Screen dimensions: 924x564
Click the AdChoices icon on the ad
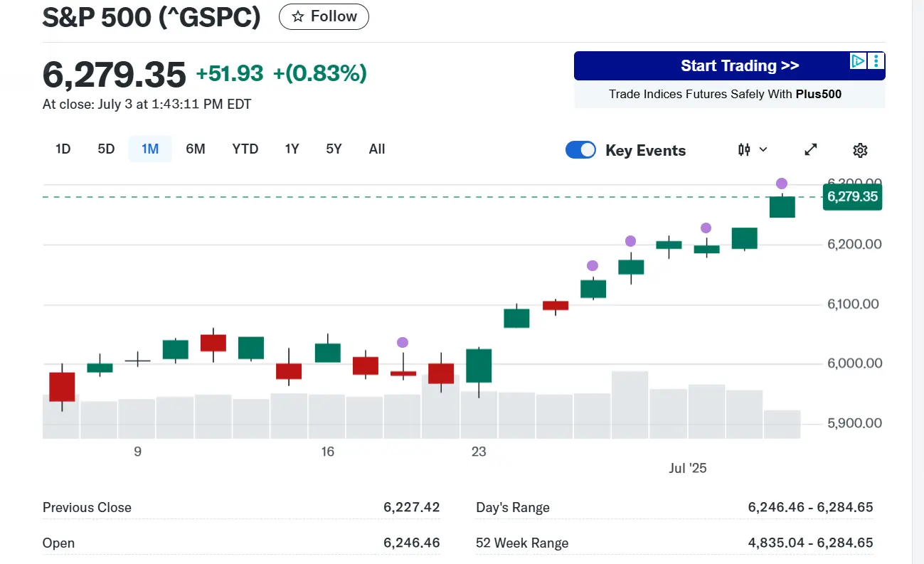pos(859,61)
